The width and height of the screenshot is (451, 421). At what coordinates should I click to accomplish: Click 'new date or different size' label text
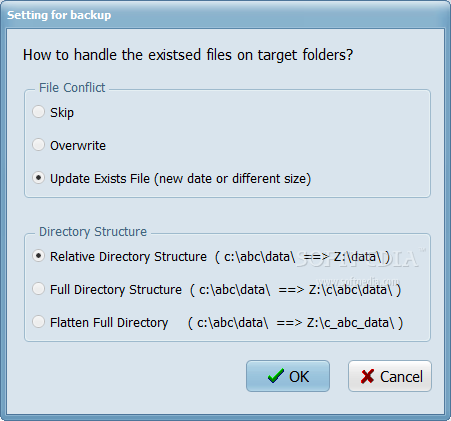(232, 179)
